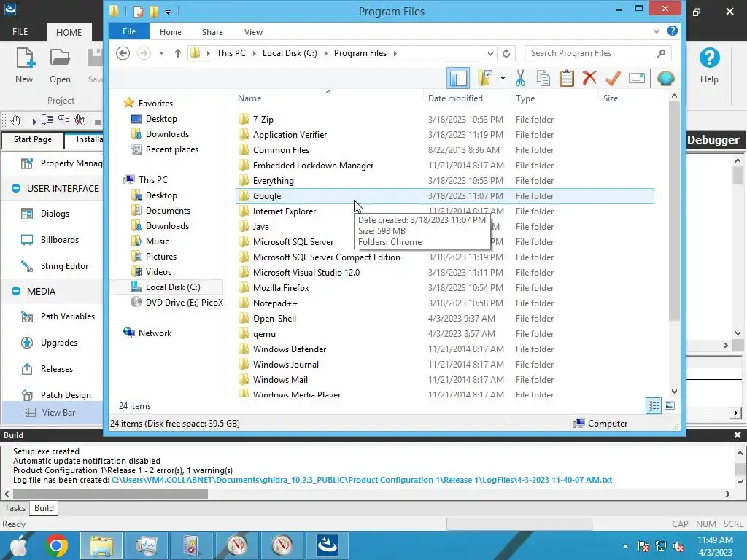Select Documents under This PC
Image resolution: width=747 pixels, height=560 pixels.
click(x=160, y=211)
